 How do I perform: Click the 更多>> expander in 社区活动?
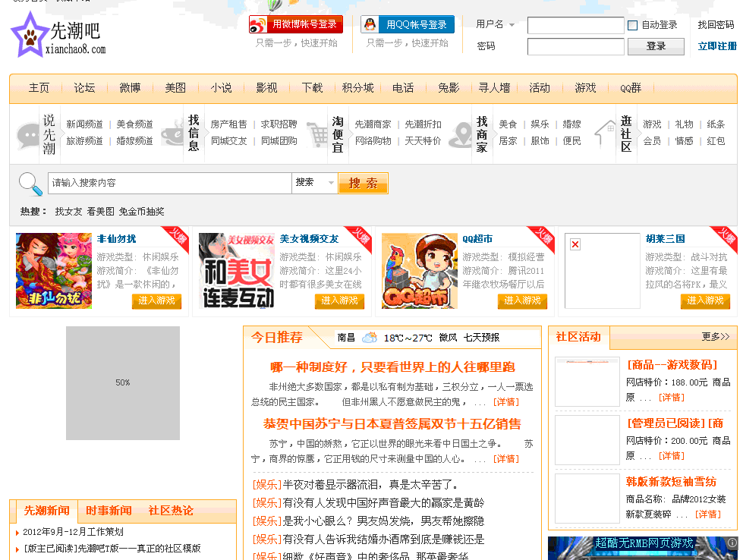pyautogui.click(x=716, y=336)
